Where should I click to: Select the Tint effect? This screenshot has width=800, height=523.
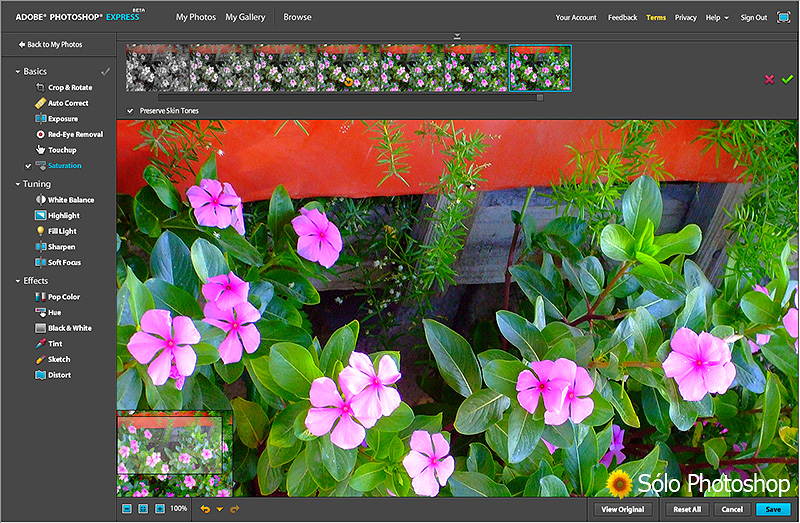point(48,344)
